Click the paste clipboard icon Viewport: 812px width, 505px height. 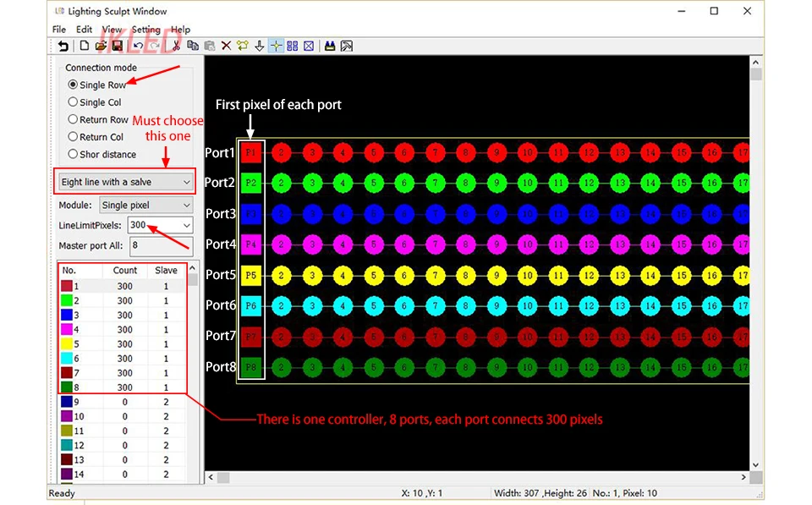coord(210,46)
